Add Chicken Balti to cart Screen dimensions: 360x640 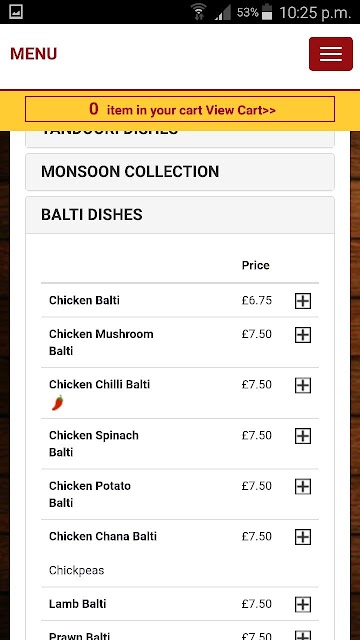[x=303, y=301]
